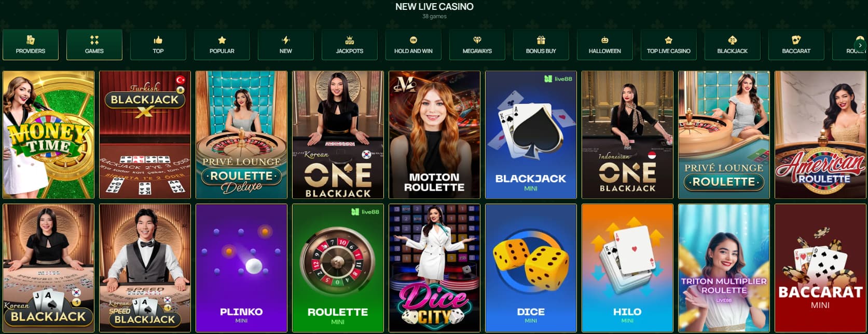Open the Providers category
Image resolution: width=868 pixels, height=334 pixels.
(31, 45)
